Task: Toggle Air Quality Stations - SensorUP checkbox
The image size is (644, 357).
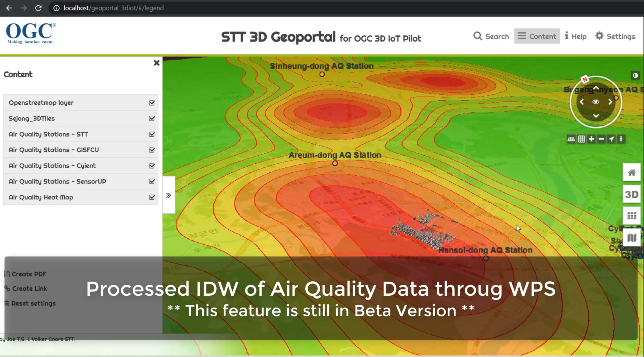Action: pyautogui.click(x=152, y=181)
